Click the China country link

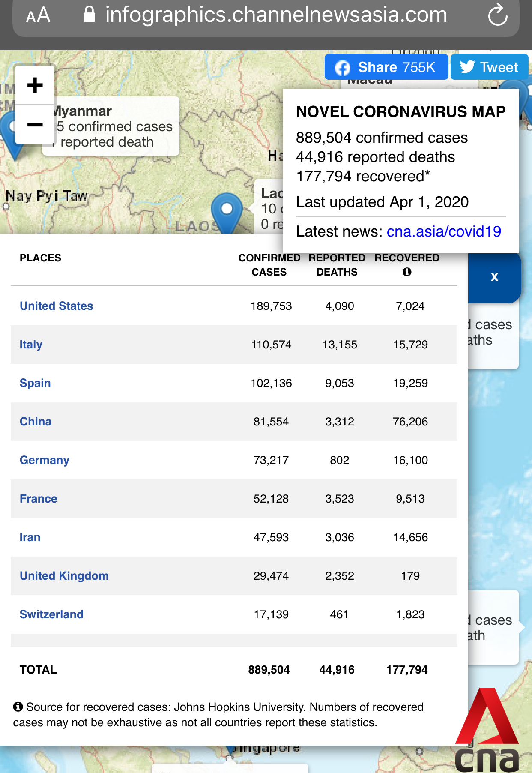[x=36, y=422]
